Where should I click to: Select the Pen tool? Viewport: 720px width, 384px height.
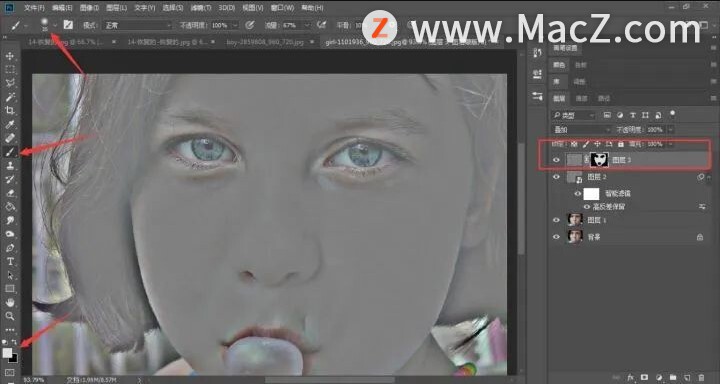click(x=10, y=248)
